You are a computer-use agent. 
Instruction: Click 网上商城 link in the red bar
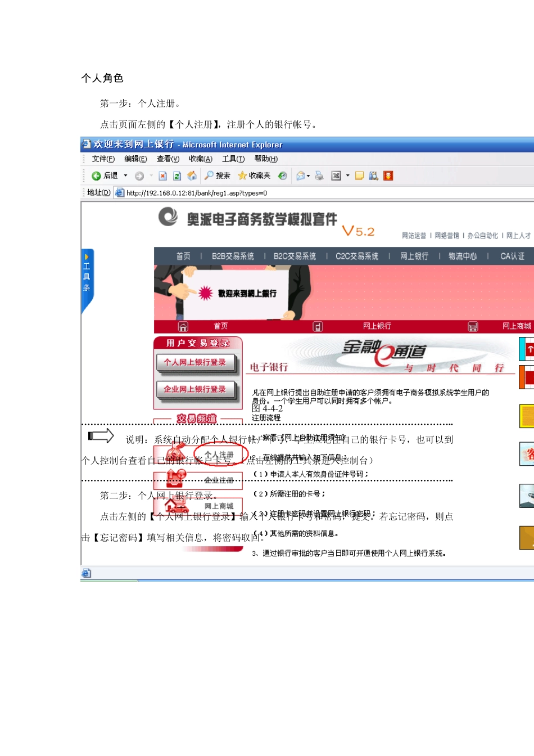click(517, 326)
